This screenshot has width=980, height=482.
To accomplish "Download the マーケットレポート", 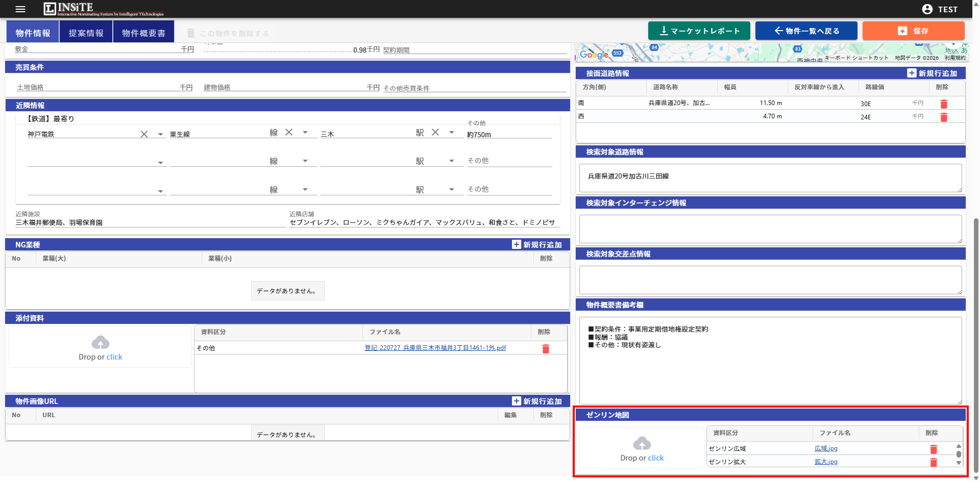I will [x=699, y=31].
